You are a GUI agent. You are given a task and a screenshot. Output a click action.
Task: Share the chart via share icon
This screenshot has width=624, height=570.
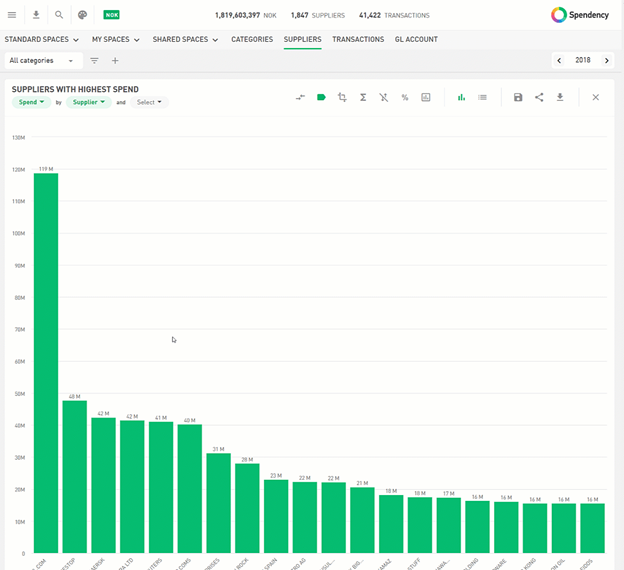tap(539, 97)
